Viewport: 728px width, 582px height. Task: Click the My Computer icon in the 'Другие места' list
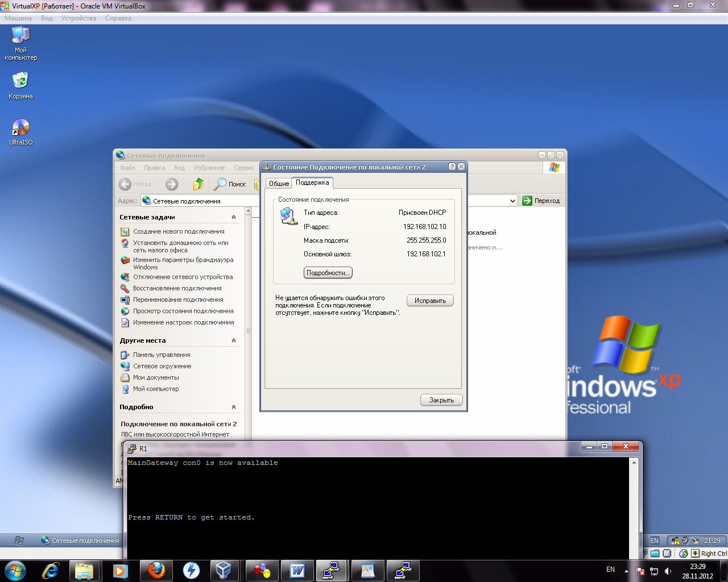(x=125, y=389)
